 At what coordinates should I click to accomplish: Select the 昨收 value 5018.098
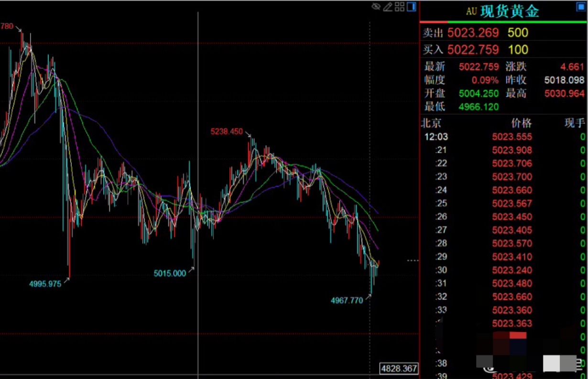tap(565, 80)
